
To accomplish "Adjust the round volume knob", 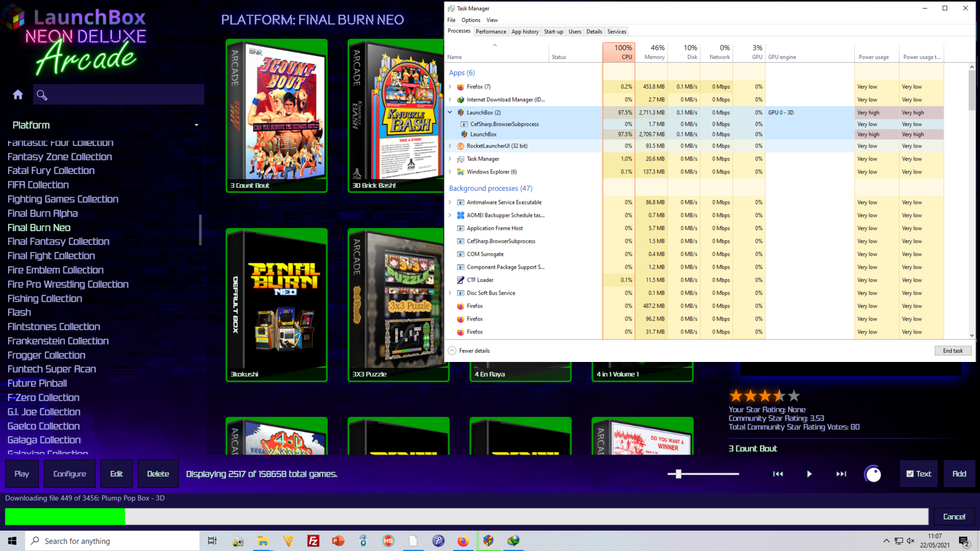I will [x=873, y=474].
